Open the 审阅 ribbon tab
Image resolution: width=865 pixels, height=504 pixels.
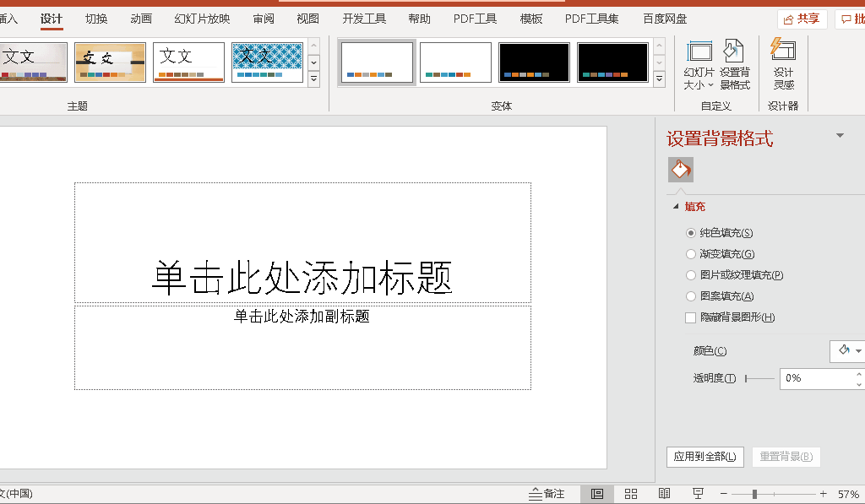pyautogui.click(x=263, y=18)
